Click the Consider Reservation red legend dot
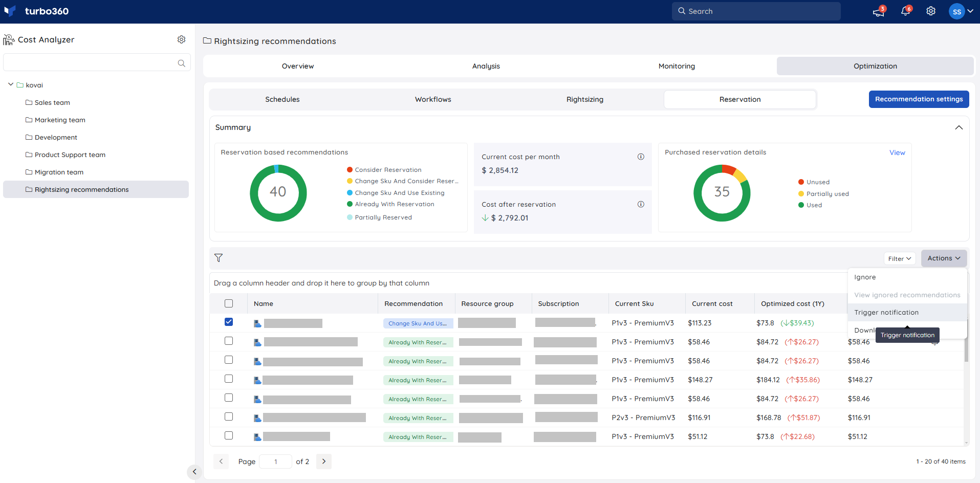The image size is (980, 483). coord(350,170)
